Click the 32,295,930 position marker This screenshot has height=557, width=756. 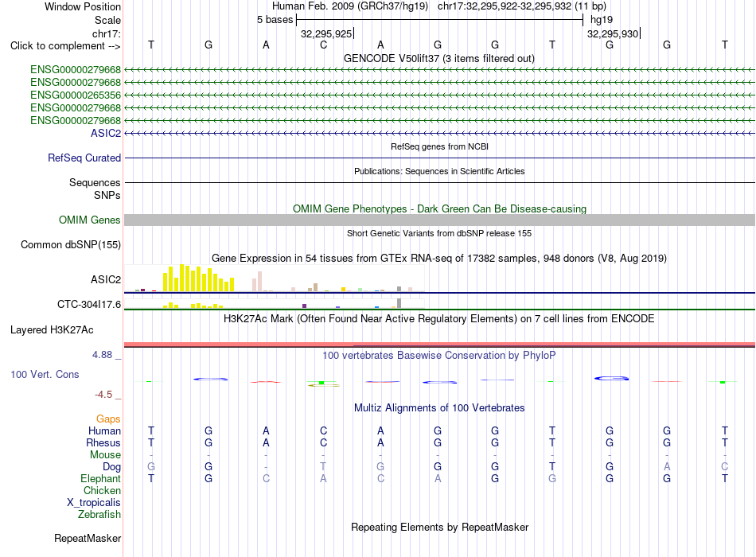pos(613,33)
